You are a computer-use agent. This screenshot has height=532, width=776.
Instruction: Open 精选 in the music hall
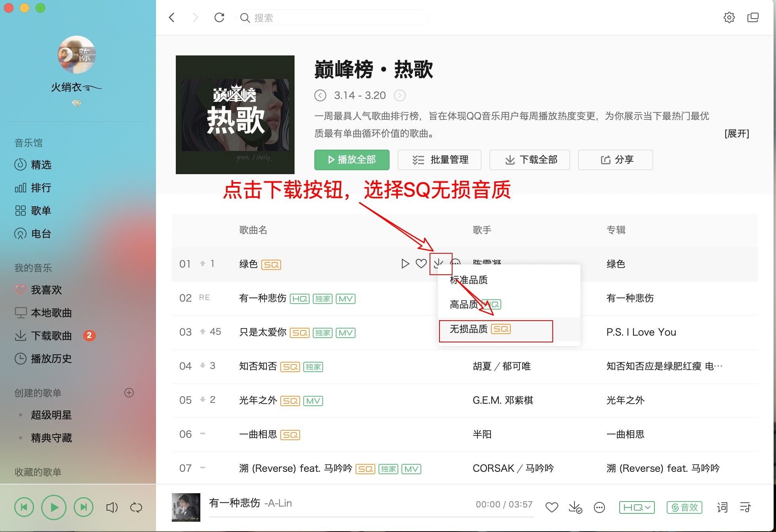coord(33,164)
